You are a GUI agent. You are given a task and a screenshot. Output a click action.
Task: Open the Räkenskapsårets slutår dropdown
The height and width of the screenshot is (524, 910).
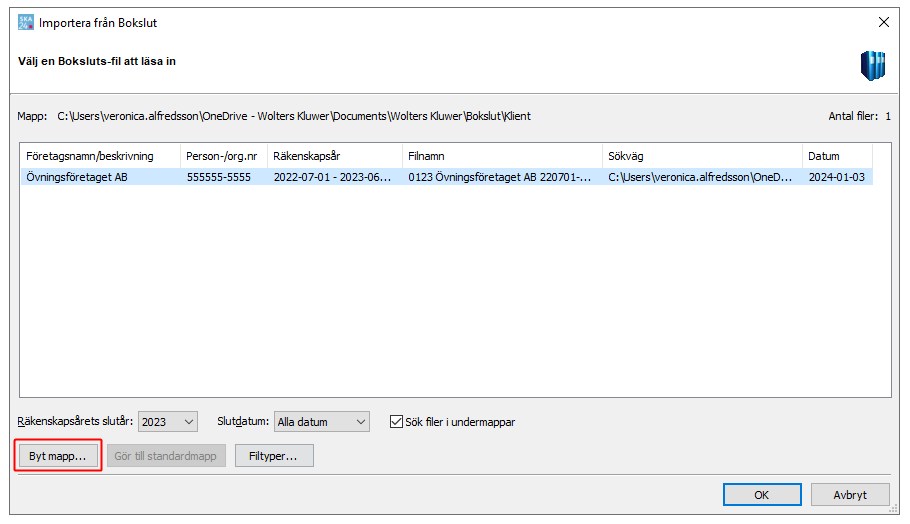tap(168, 421)
